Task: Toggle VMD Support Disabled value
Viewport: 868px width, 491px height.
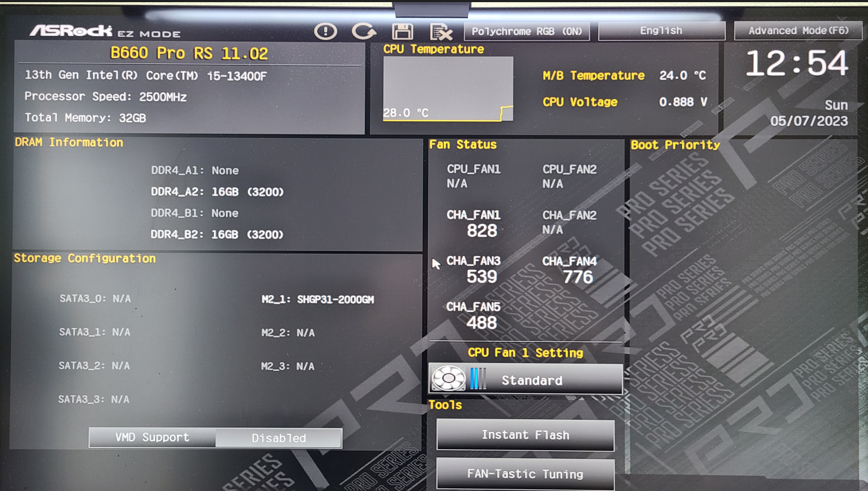Action: point(279,438)
